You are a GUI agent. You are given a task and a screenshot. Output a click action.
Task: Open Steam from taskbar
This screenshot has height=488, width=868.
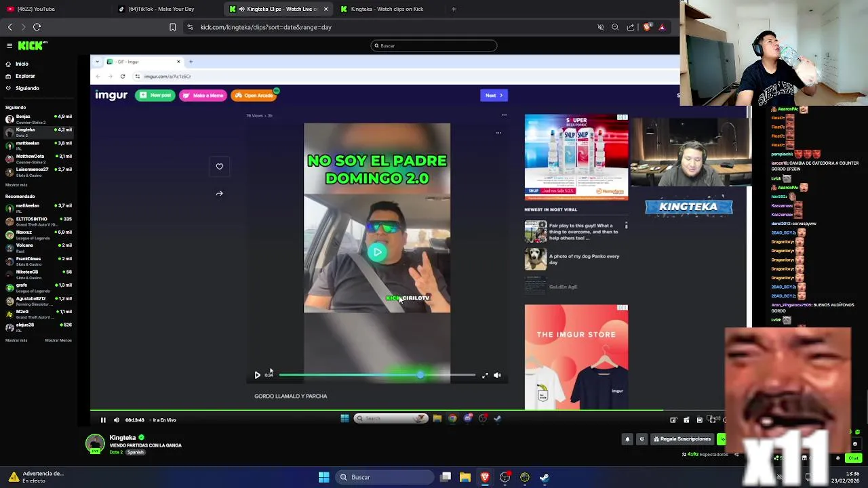pyautogui.click(x=545, y=477)
